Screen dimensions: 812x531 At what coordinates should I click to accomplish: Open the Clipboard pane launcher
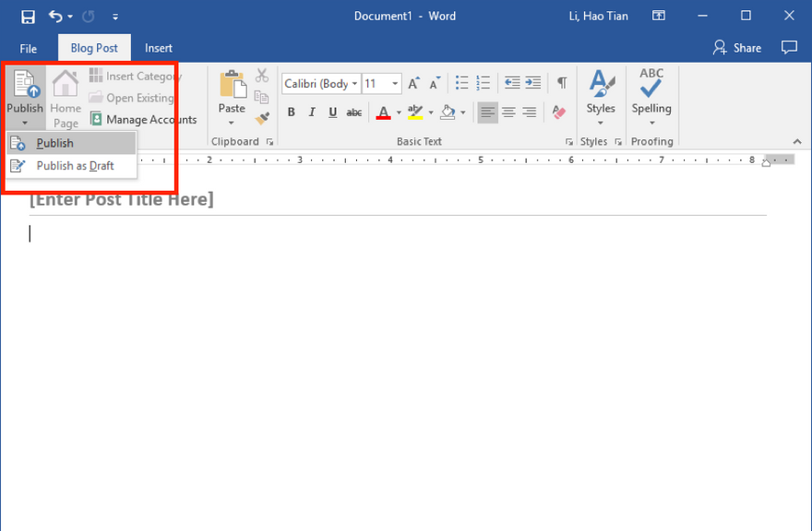[x=269, y=142]
